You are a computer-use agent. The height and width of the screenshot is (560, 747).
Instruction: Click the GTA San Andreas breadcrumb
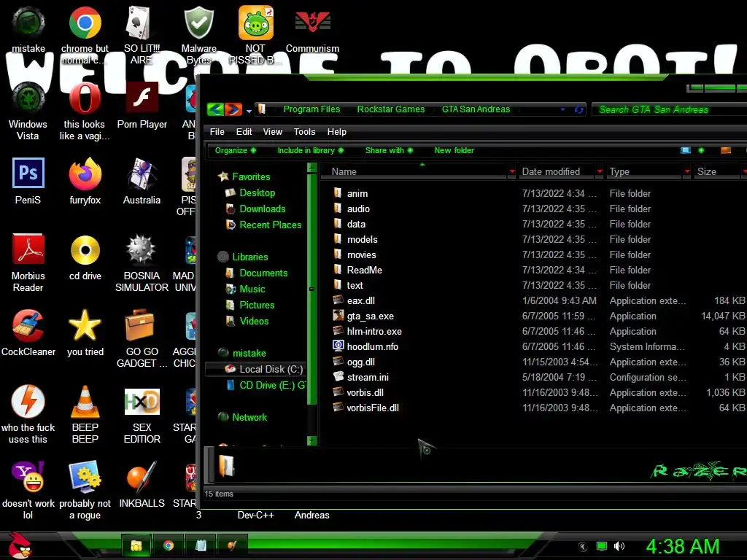[476, 109]
